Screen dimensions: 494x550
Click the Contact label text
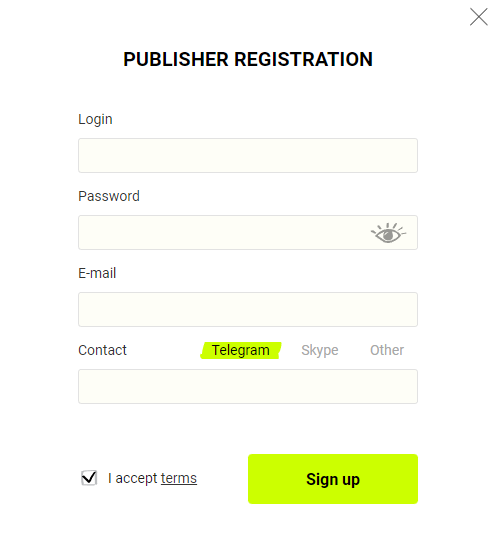[102, 350]
